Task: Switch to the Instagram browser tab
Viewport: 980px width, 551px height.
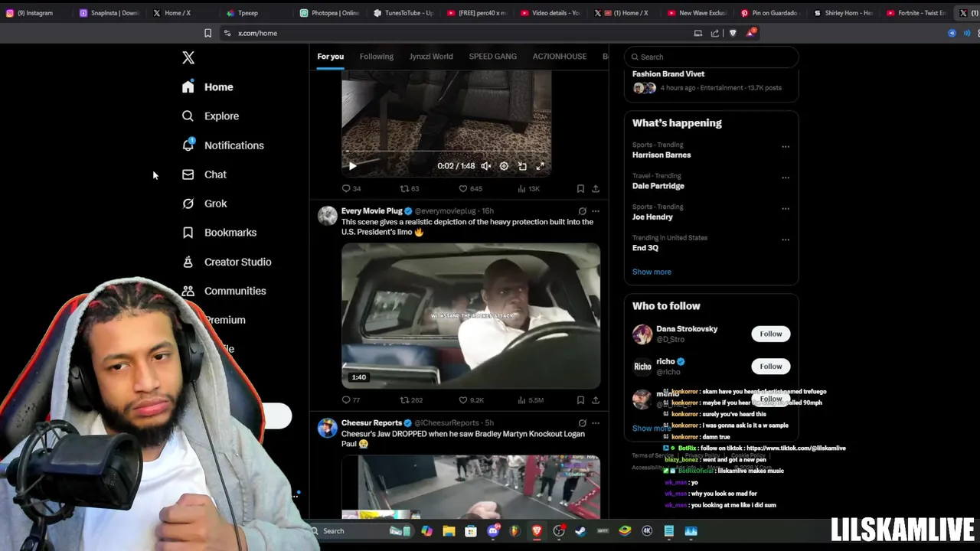Action: (34, 13)
